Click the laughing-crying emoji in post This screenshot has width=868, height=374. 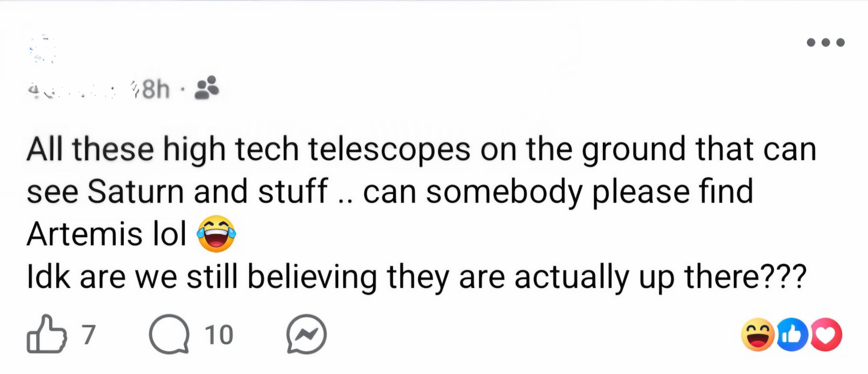click(x=216, y=234)
